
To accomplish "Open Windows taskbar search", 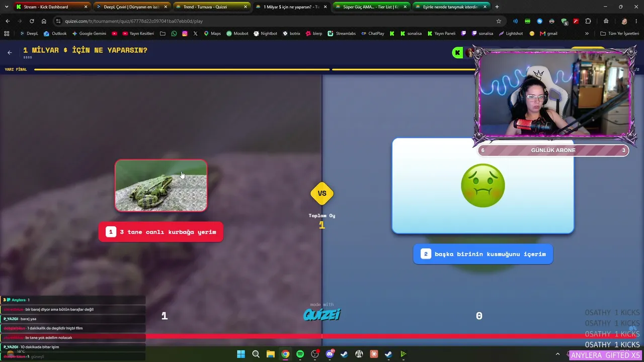I will (256, 354).
